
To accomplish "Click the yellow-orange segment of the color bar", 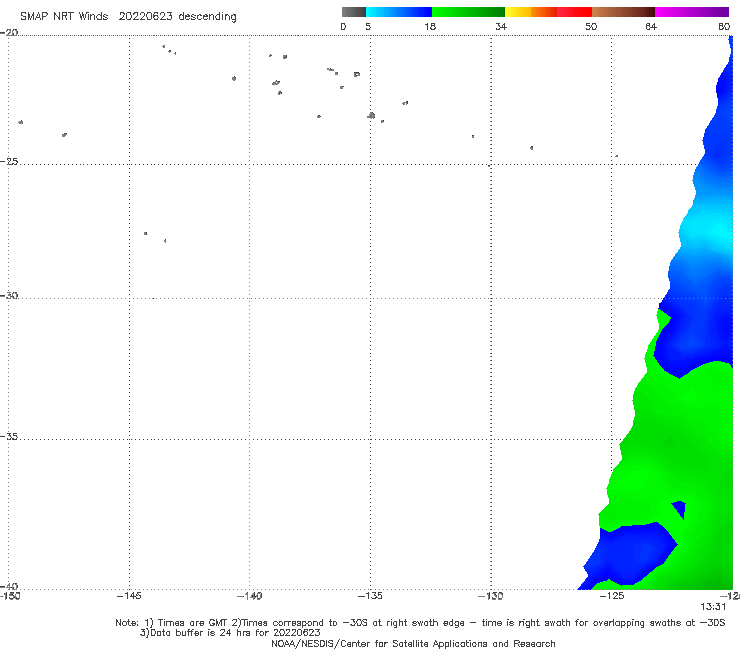I will pyautogui.click(x=530, y=12).
